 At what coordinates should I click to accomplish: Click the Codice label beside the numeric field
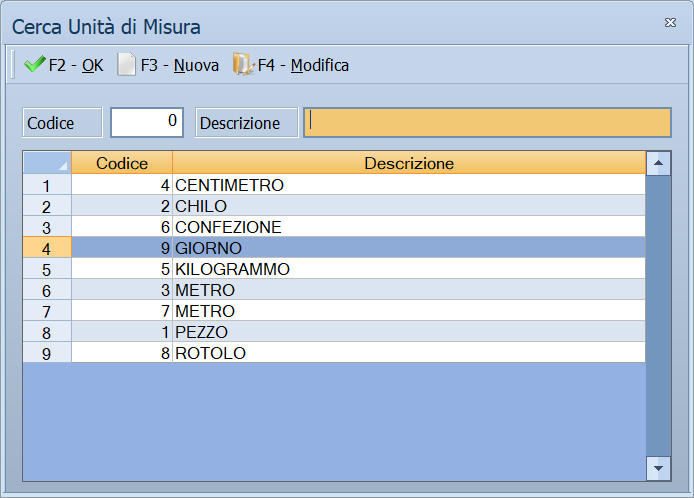62,123
